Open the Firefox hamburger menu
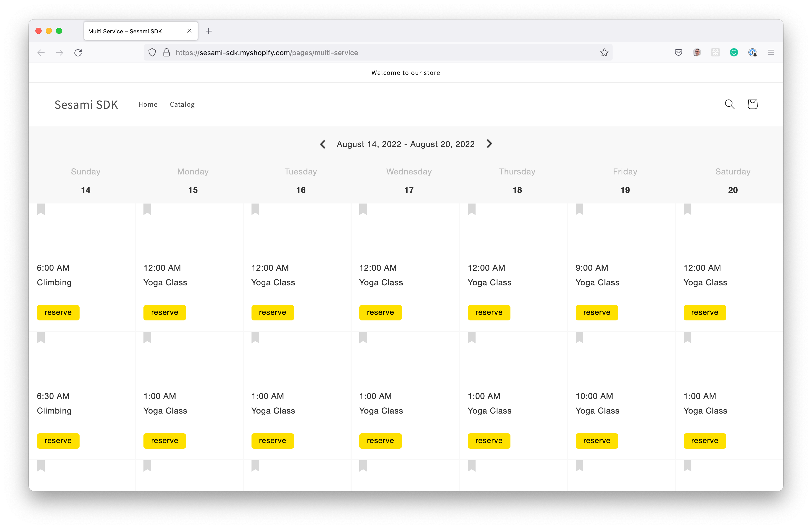The height and width of the screenshot is (529, 812). tap(771, 52)
